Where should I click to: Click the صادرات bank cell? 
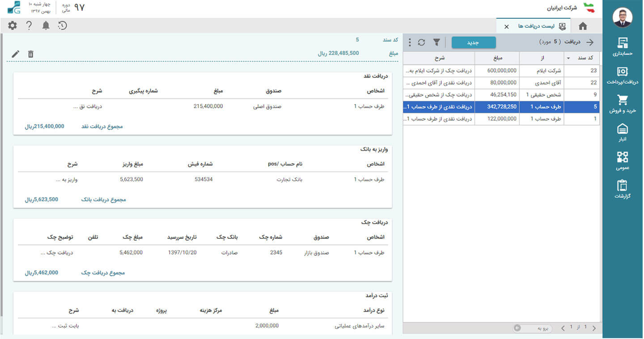tap(229, 253)
